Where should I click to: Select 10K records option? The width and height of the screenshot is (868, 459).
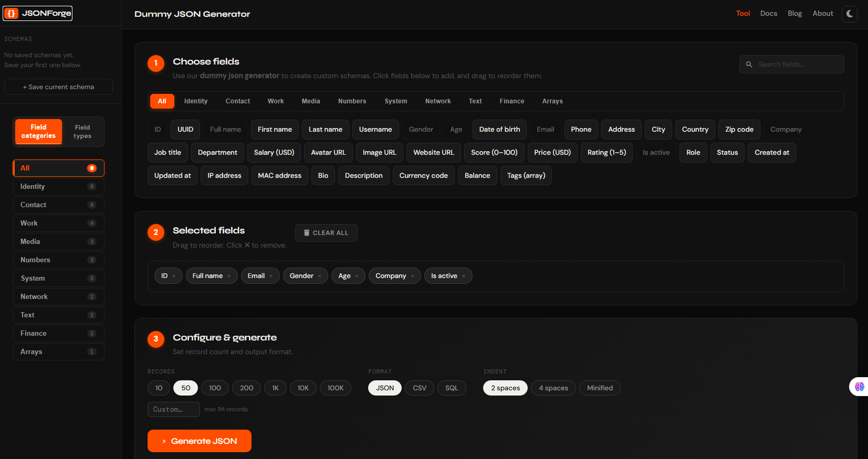(x=303, y=388)
